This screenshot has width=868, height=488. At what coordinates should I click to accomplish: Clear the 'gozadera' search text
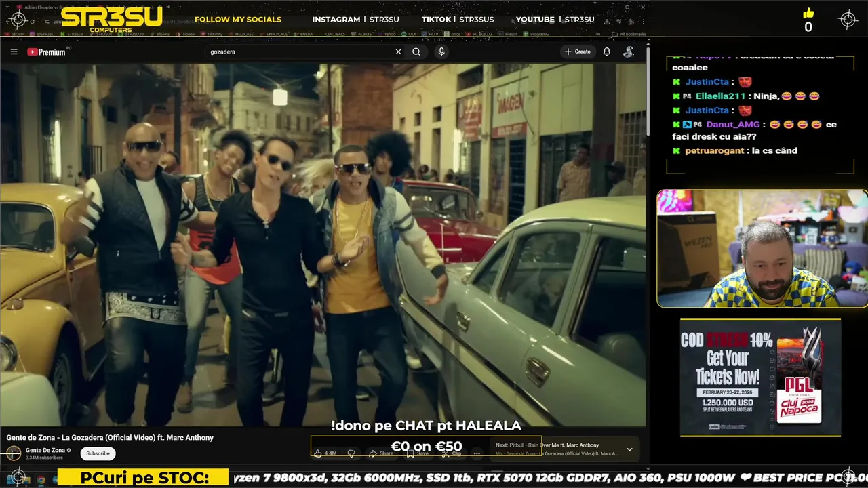pyautogui.click(x=398, y=52)
